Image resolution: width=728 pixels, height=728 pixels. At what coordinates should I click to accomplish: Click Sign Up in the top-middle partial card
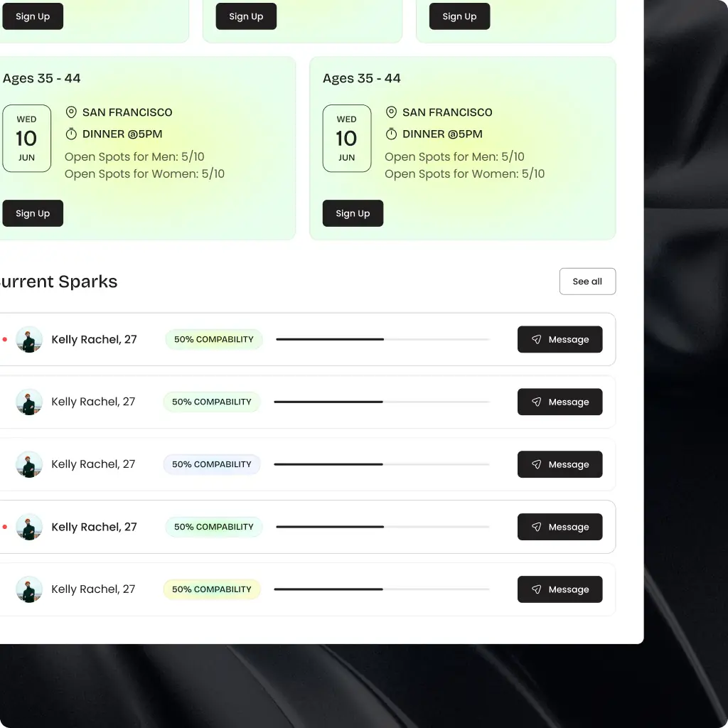[x=246, y=16]
